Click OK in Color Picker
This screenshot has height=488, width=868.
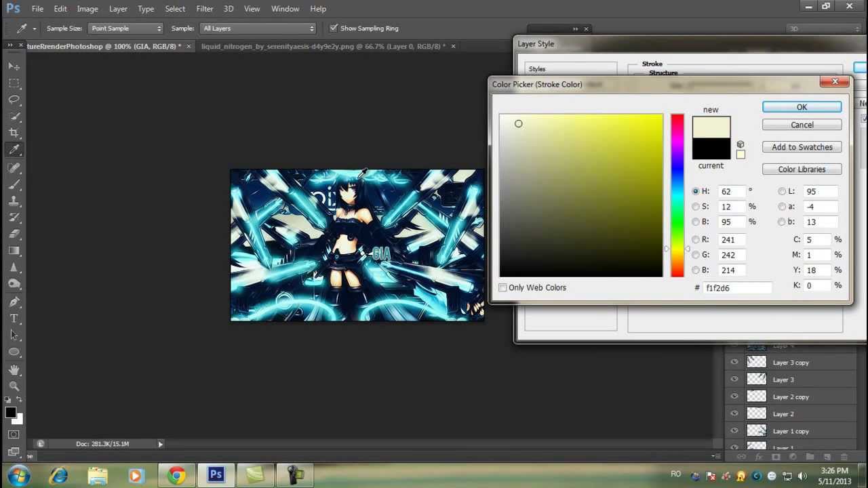coord(802,107)
